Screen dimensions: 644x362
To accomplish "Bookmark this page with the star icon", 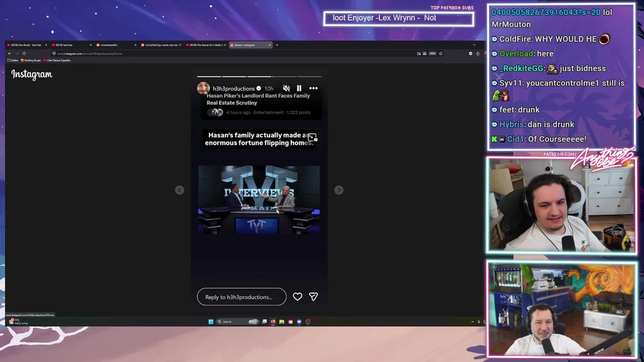I will [x=440, y=53].
